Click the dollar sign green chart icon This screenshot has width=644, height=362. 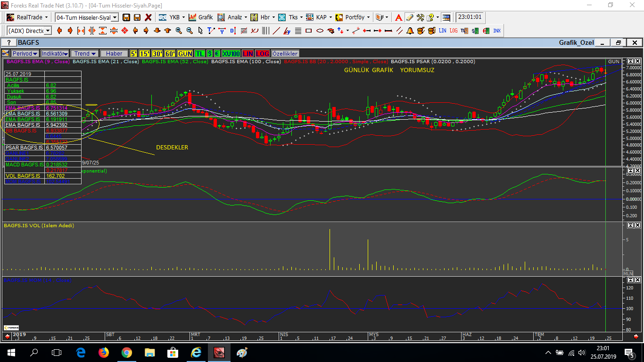[475, 31]
